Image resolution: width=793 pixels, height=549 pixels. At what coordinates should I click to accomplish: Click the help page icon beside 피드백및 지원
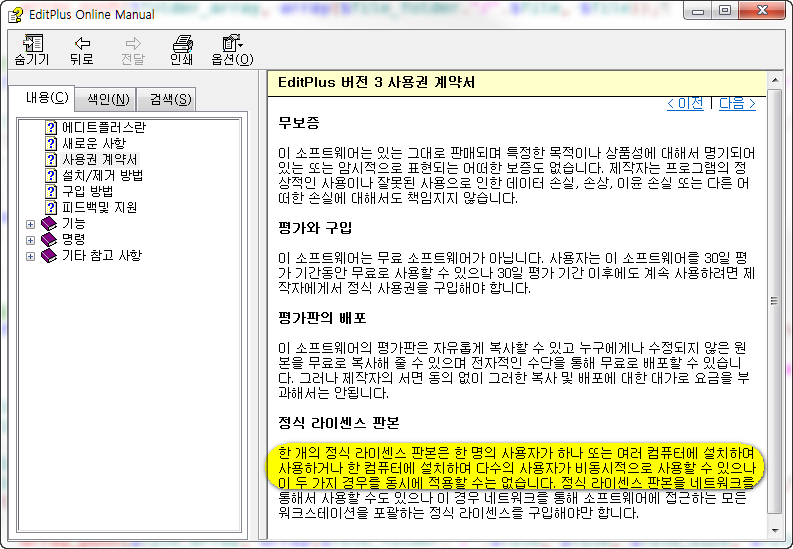tap(51, 208)
